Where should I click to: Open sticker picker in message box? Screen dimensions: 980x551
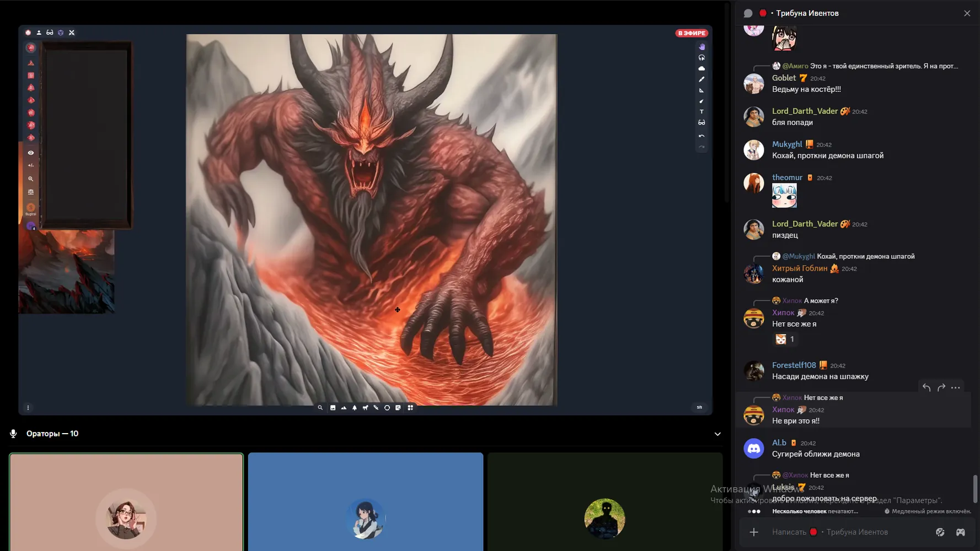point(940,532)
